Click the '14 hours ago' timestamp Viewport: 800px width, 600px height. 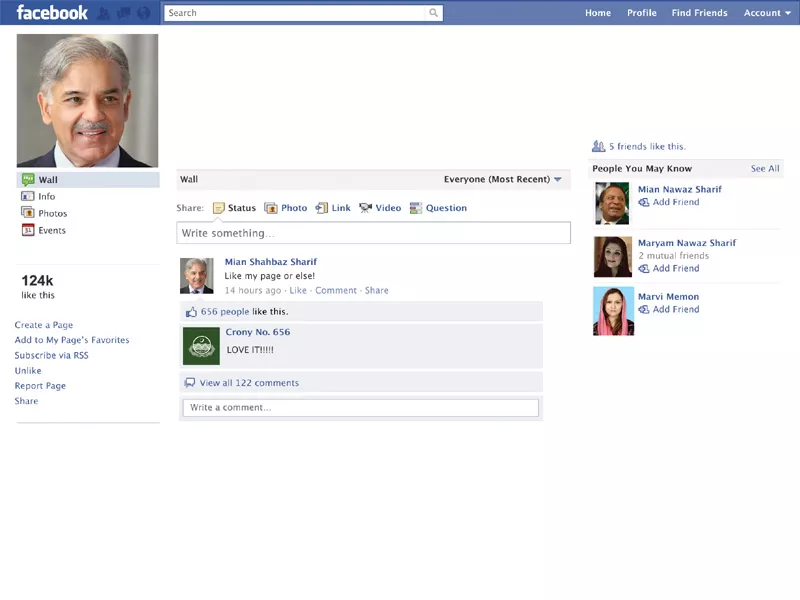(253, 290)
